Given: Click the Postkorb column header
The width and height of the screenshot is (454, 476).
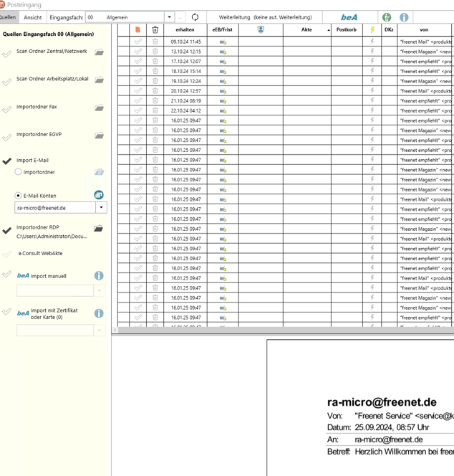Looking at the screenshot, I should [x=347, y=29].
